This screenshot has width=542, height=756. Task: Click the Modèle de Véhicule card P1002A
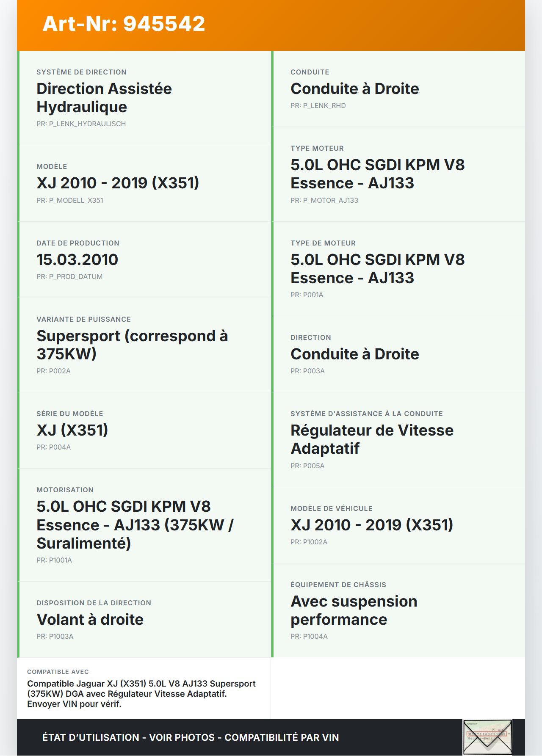pyautogui.click(x=399, y=525)
